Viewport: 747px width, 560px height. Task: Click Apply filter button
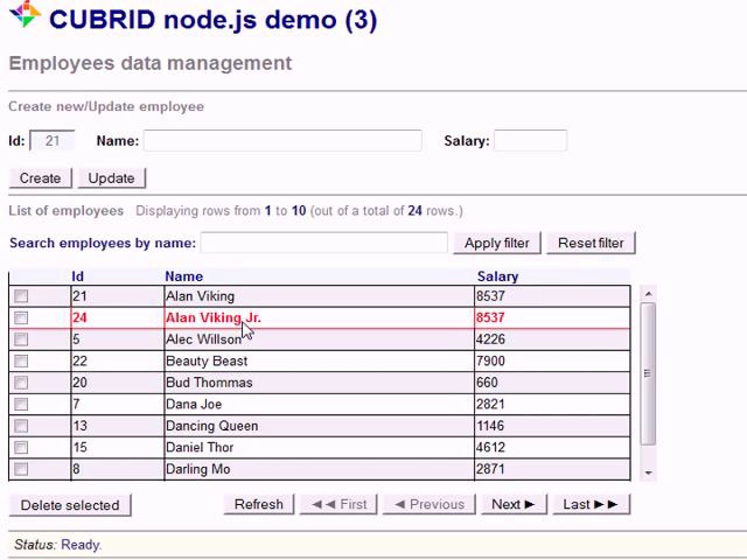click(497, 243)
